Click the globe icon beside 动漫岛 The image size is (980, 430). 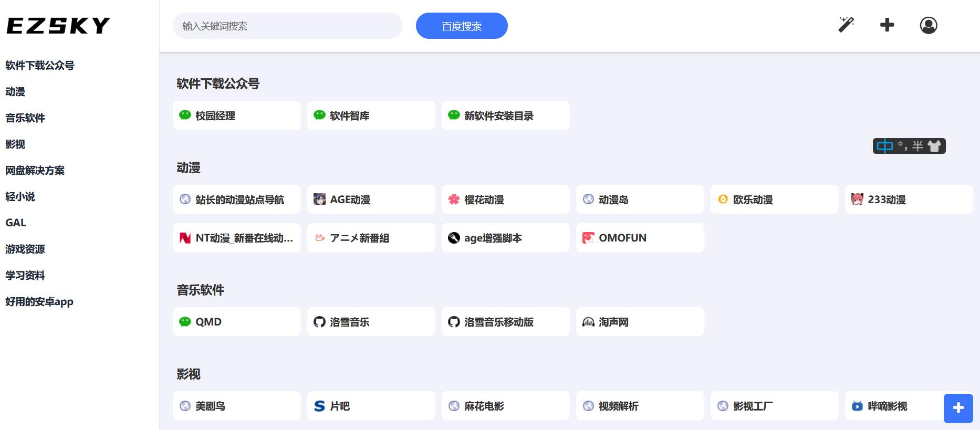tap(588, 199)
